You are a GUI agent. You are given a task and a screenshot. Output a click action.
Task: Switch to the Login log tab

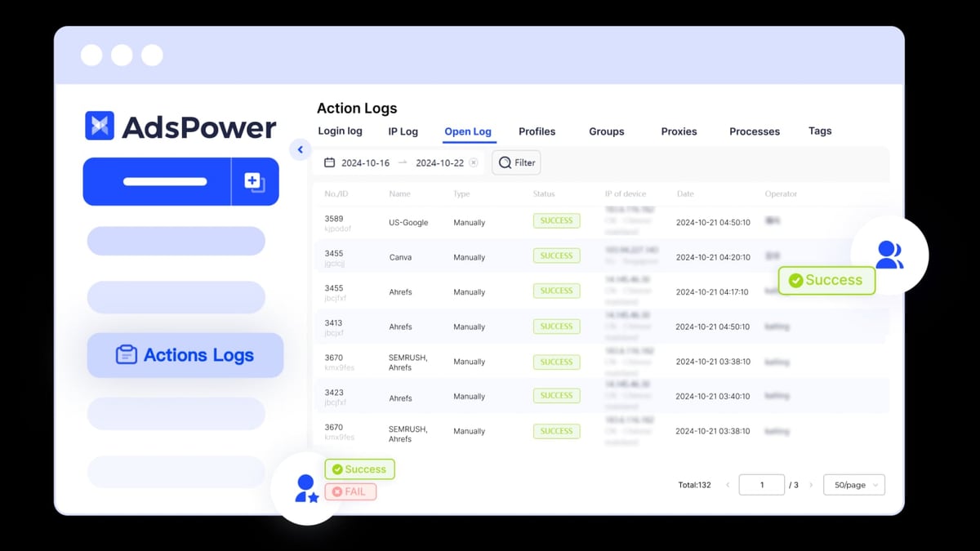tap(340, 131)
